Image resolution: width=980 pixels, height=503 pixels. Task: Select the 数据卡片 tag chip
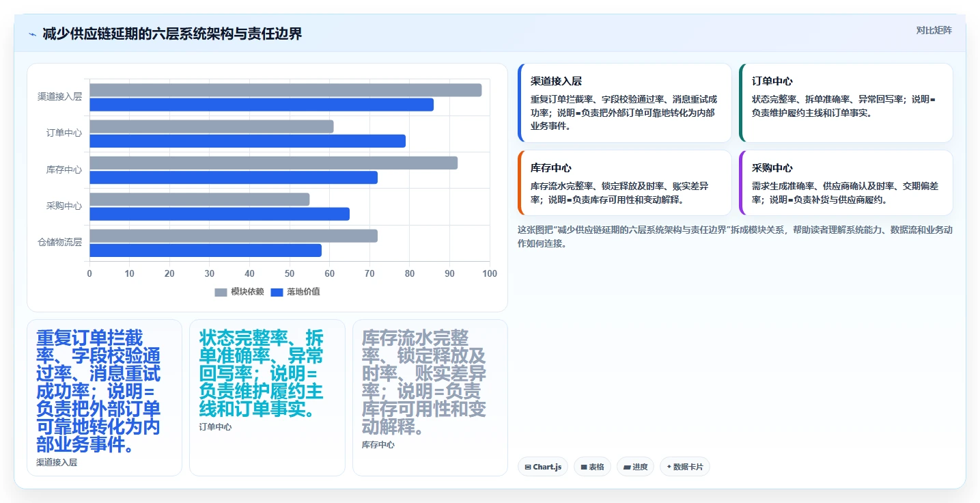click(685, 467)
